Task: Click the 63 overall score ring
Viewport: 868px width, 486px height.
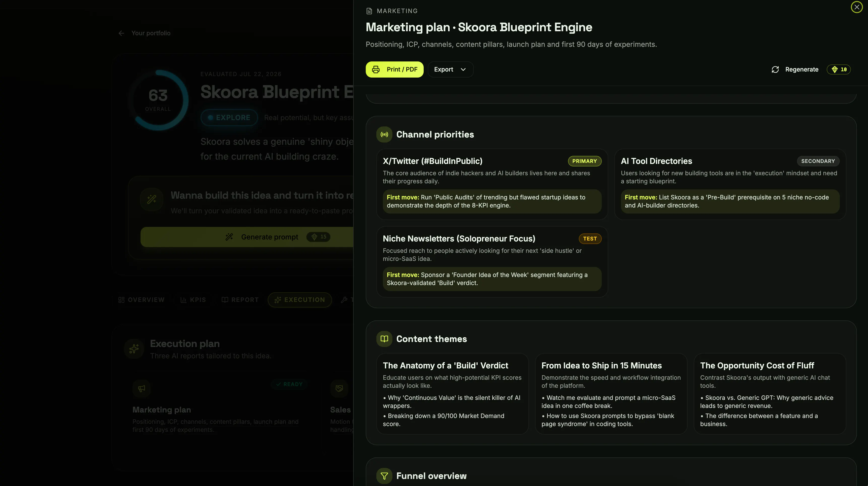Action: 158,100
